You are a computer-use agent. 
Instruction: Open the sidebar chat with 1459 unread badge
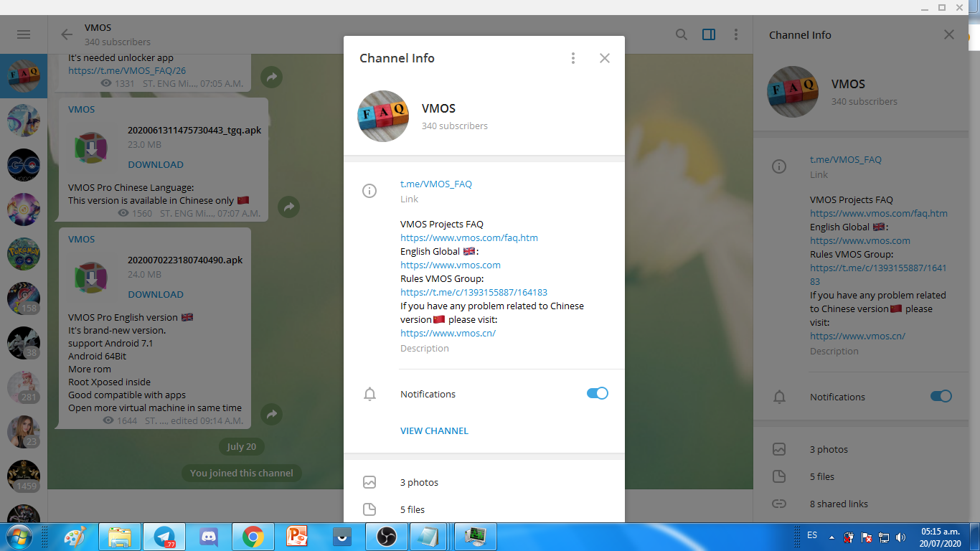point(24,476)
